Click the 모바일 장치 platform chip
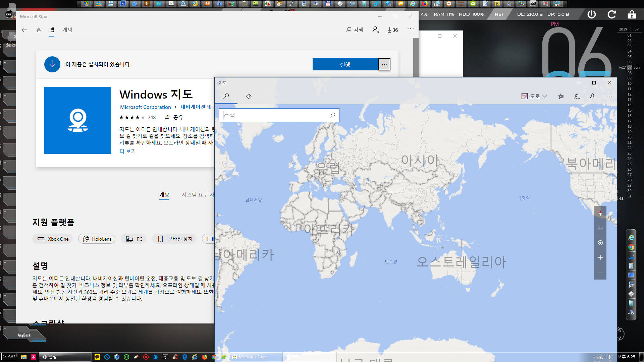Image resolution: width=644 pixels, height=362 pixels. (x=175, y=239)
